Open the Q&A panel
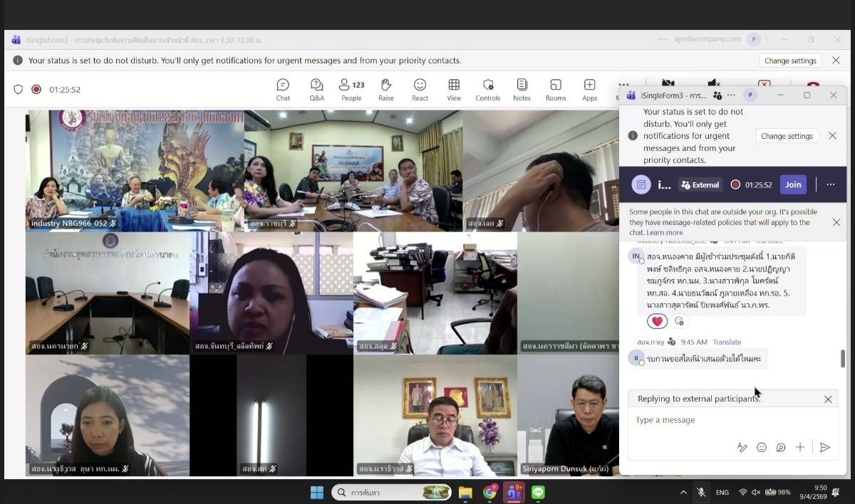The height and width of the screenshot is (504, 855). (x=316, y=90)
